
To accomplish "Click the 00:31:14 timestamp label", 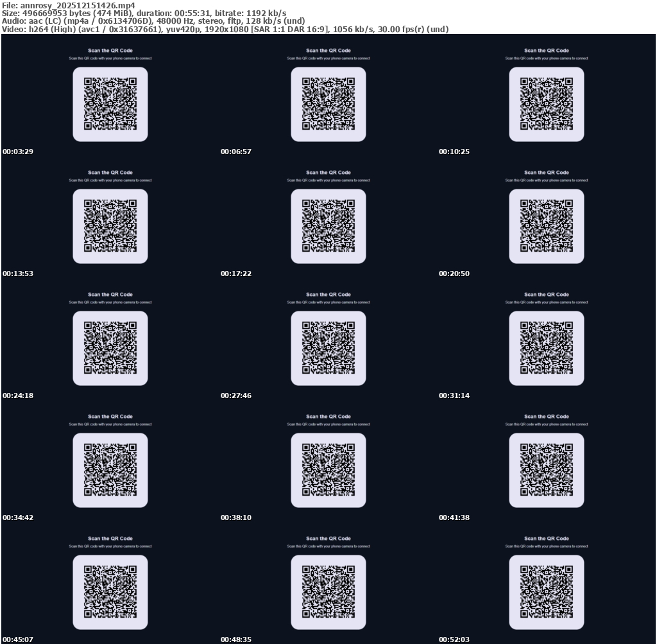I will point(454,396).
